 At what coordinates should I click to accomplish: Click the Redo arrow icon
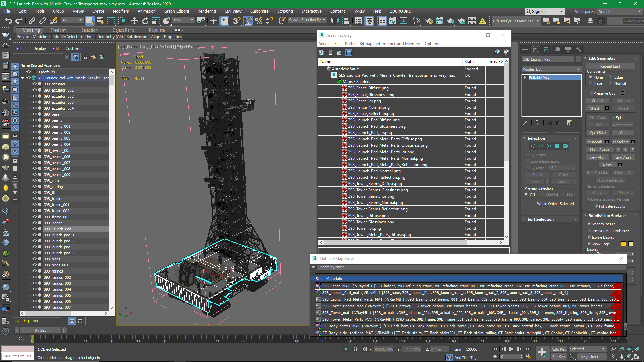click(19, 21)
